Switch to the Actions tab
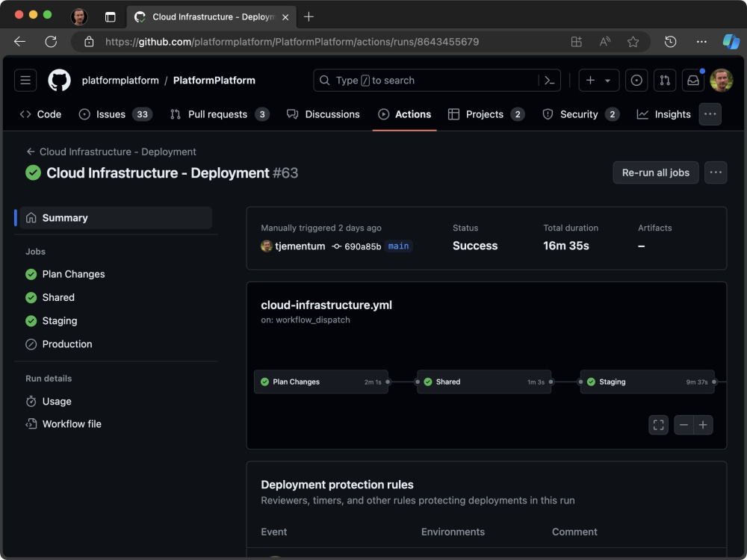 coord(404,114)
